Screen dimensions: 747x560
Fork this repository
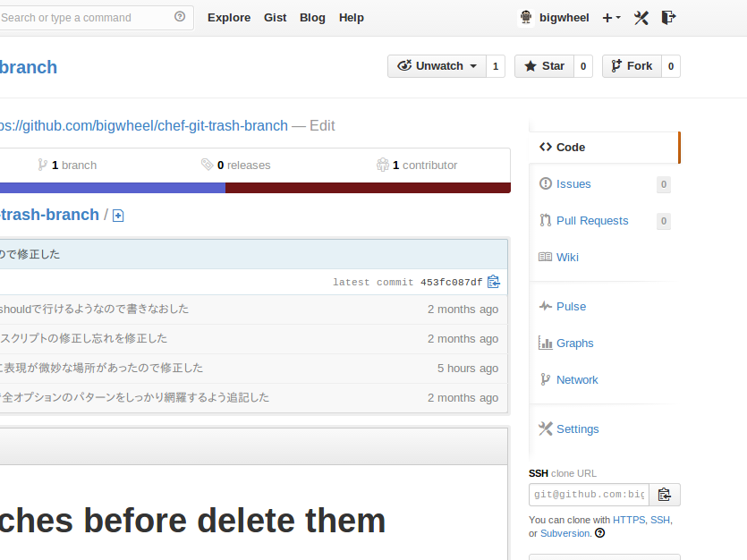coord(632,65)
